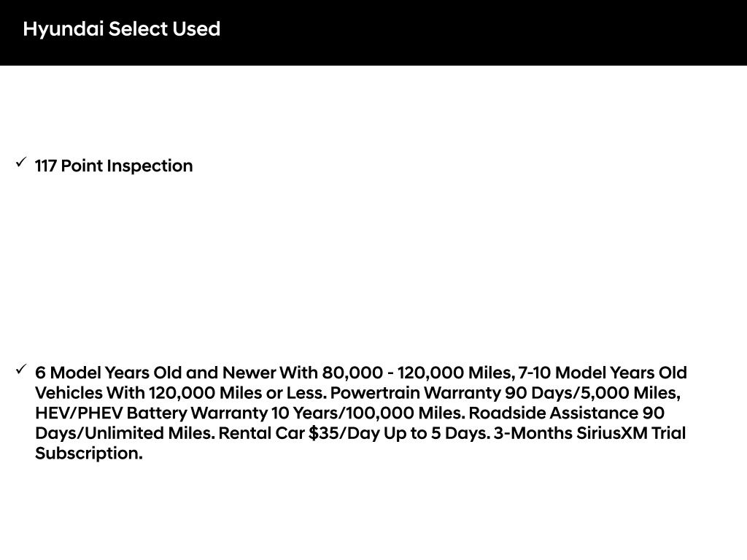This screenshot has height=560, width=747.
Task: Select the 117 Point Inspection text
Action: tap(114, 166)
